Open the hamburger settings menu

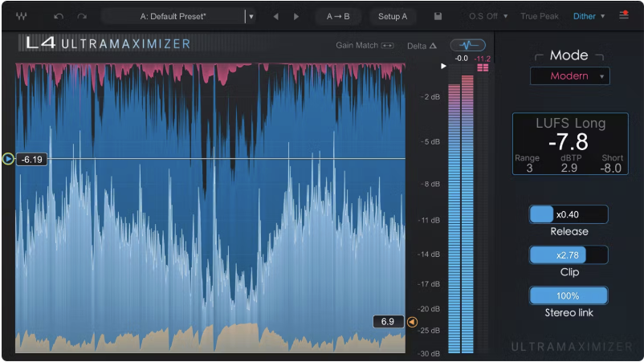[624, 15]
